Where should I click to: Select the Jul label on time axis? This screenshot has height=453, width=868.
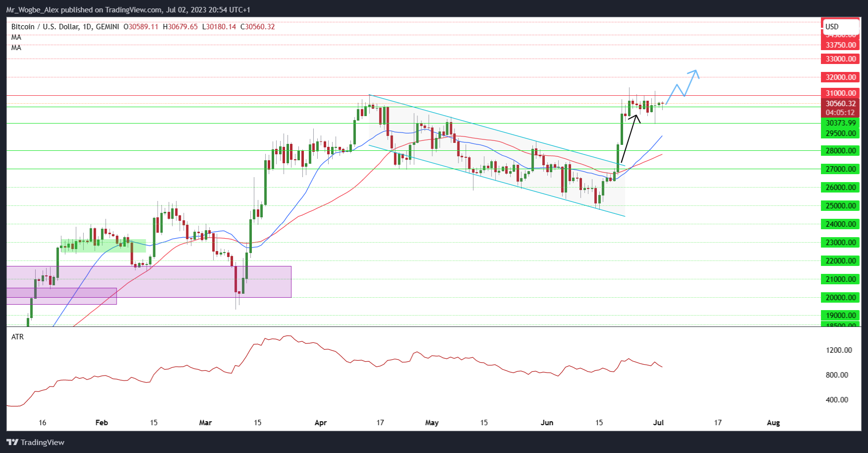coord(658,423)
